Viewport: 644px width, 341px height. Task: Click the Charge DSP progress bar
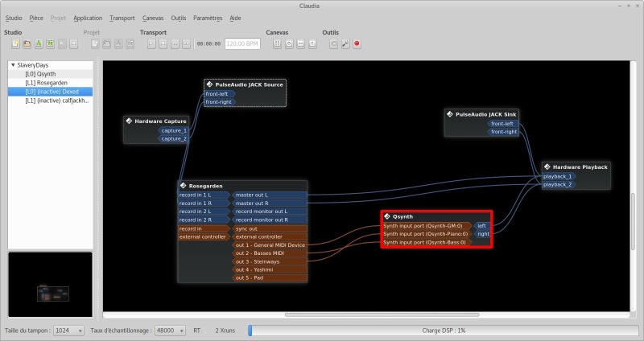(x=443, y=331)
